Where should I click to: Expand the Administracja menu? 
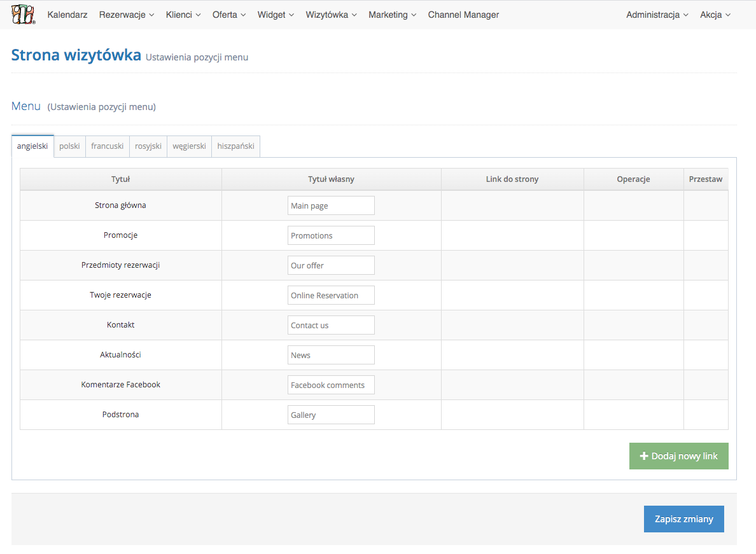657,15
